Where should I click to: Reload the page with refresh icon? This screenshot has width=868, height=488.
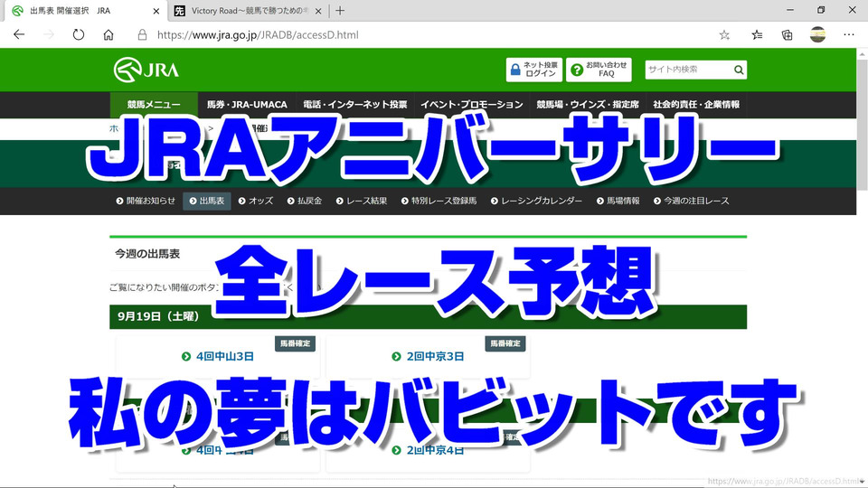click(x=79, y=35)
